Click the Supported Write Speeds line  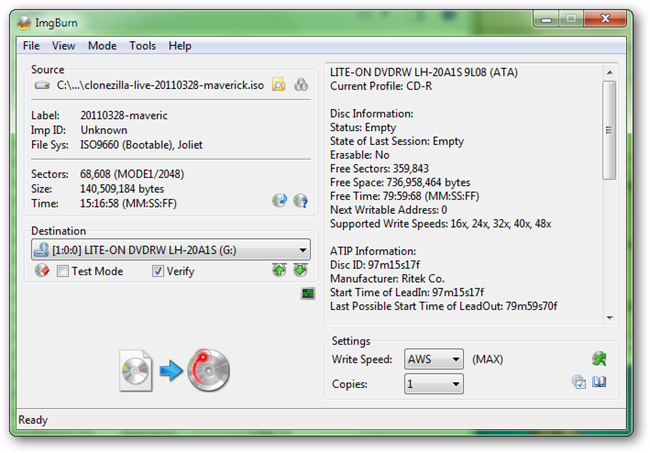tap(441, 224)
